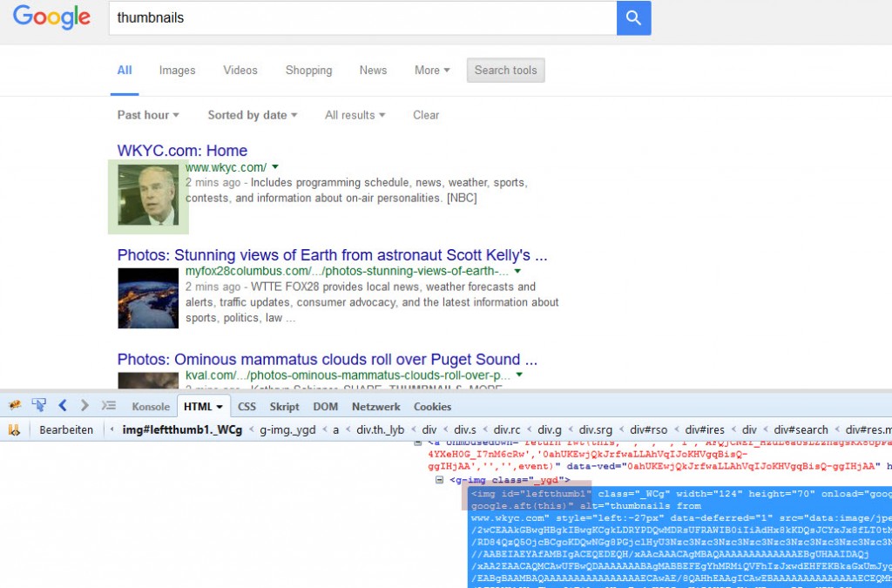Open Ominous mammatus clouds result link
Viewport: 892px width, 588px height.
[x=328, y=360]
